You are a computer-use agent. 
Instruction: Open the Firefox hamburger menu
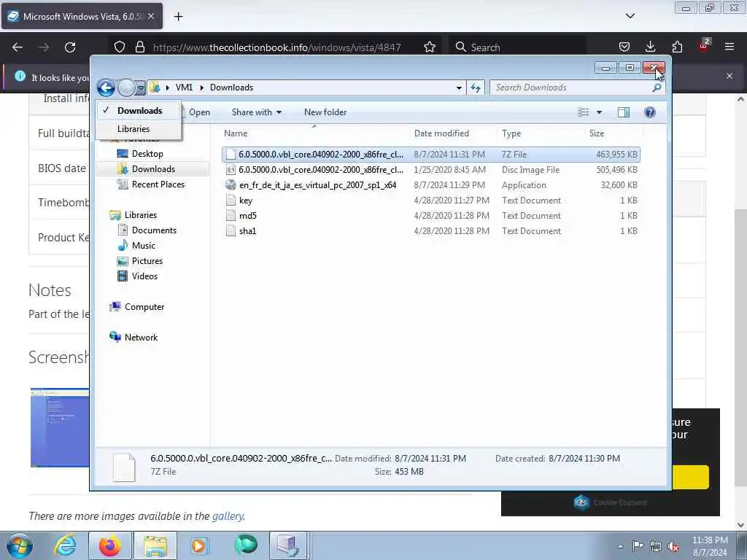[x=729, y=47]
